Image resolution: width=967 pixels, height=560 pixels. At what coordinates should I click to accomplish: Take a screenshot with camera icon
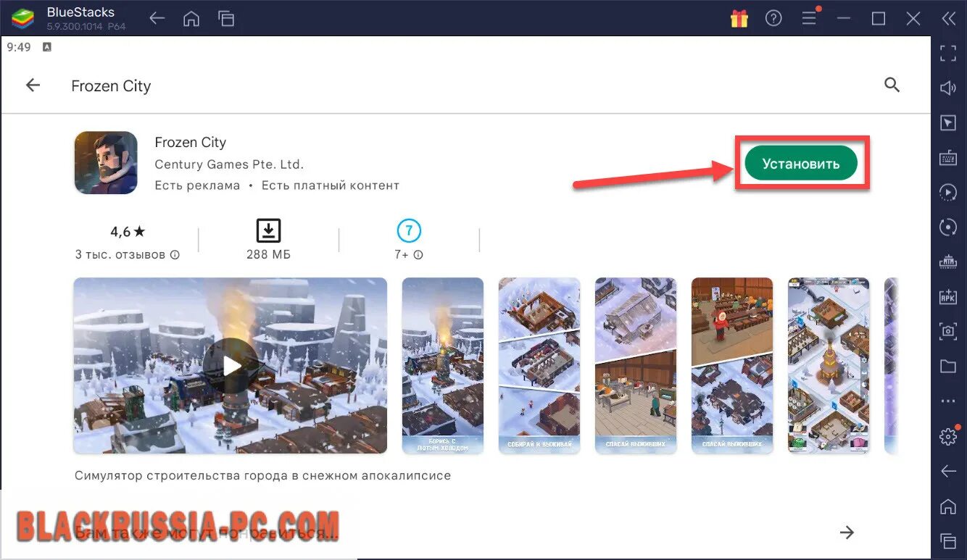948,331
